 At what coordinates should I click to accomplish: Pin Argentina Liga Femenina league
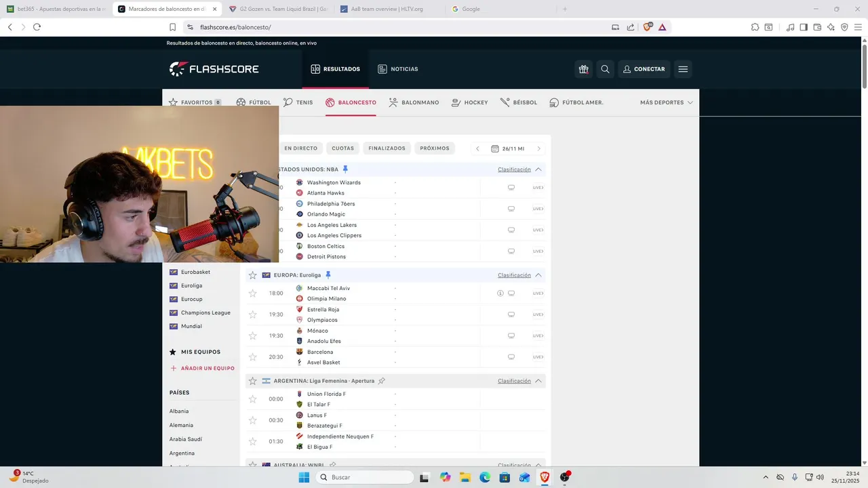click(382, 381)
